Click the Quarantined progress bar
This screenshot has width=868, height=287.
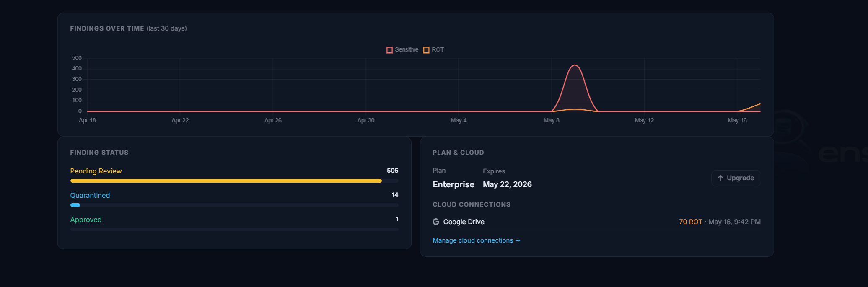pos(234,205)
